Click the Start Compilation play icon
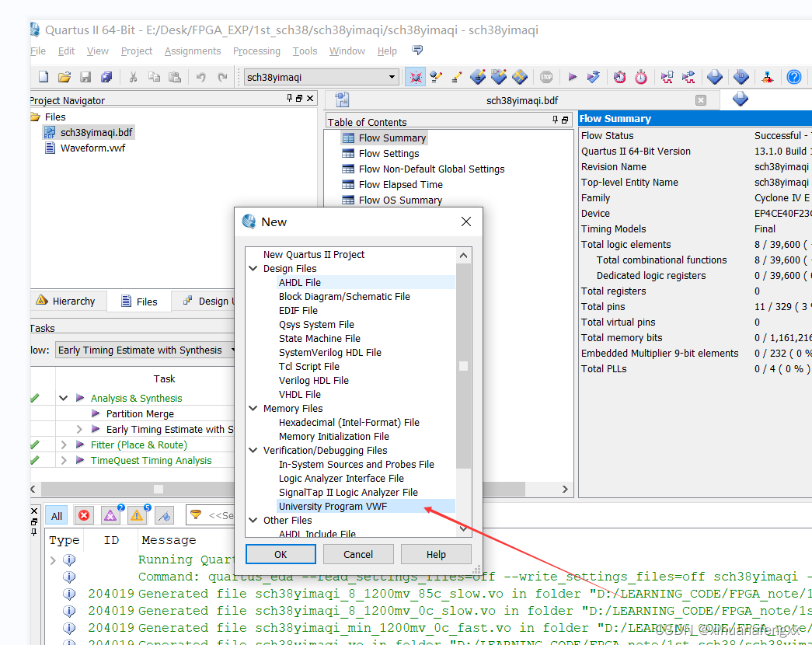The height and width of the screenshot is (645, 812). (x=572, y=77)
